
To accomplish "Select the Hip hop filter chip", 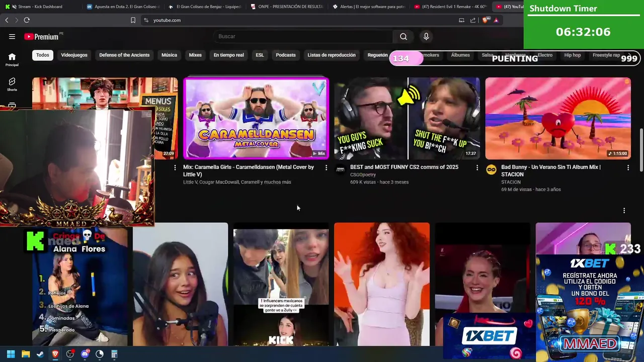I will [572, 55].
